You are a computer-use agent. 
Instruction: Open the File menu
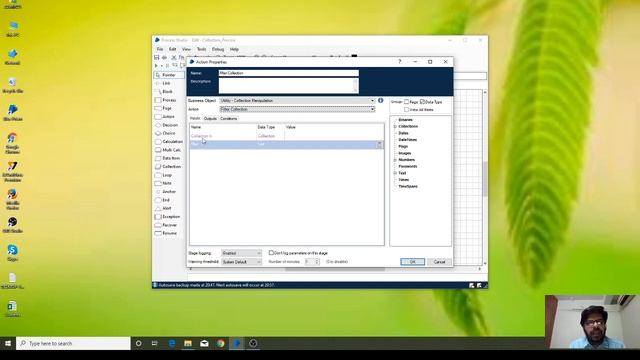point(160,49)
